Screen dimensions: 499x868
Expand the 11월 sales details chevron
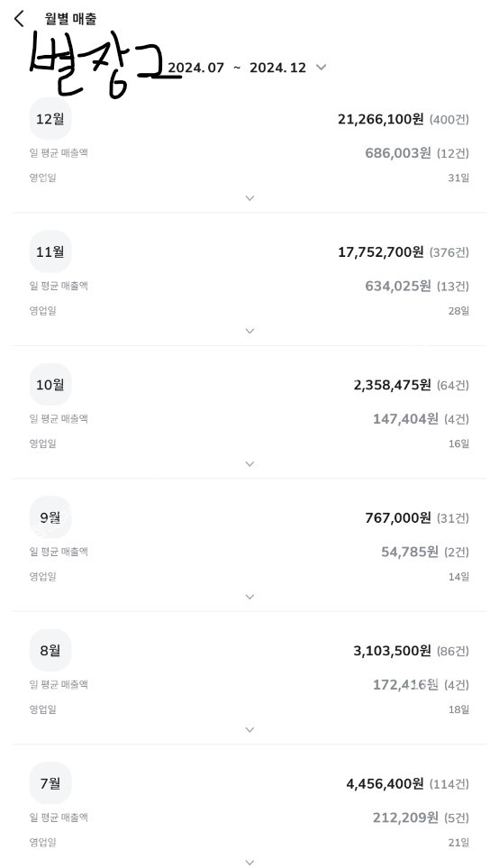pyautogui.click(x=249, y=331)
